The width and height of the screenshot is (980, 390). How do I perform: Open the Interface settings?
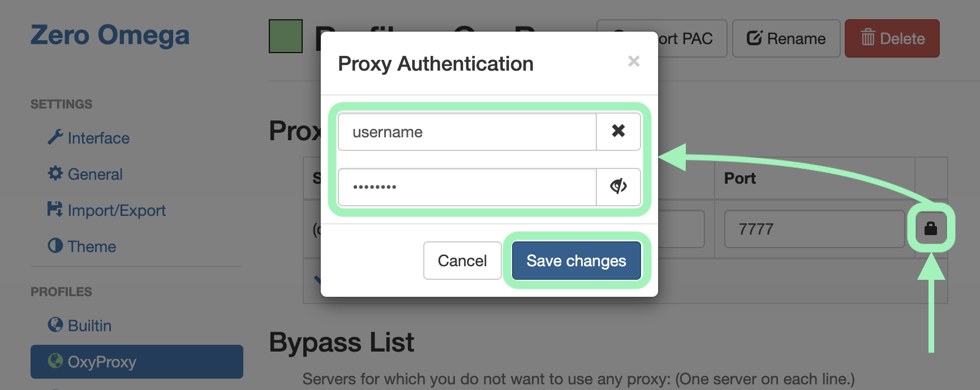(98, 138)
